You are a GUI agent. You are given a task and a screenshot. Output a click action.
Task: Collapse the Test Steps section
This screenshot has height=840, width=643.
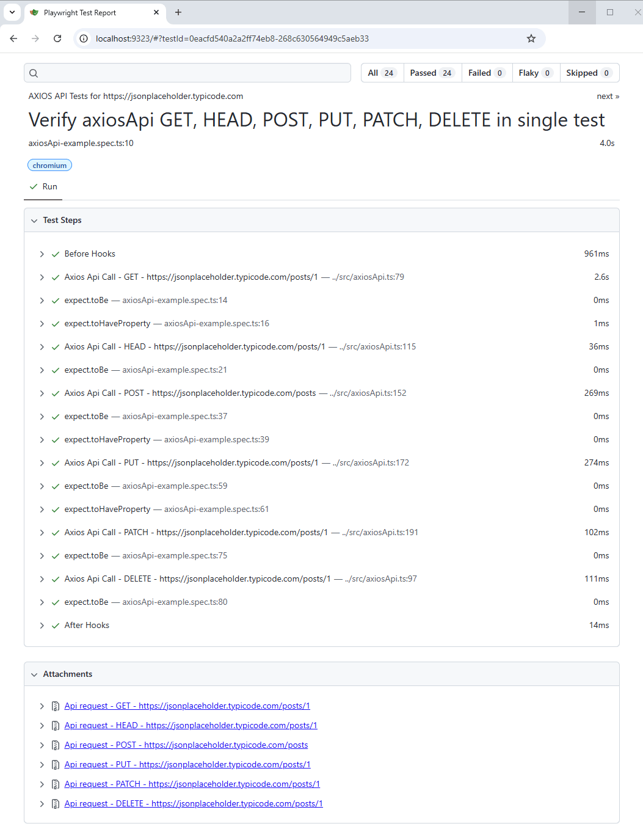point(34,220)
